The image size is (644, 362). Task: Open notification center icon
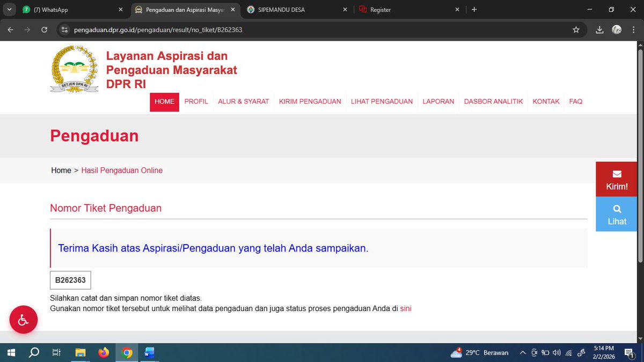click(629, 353)
